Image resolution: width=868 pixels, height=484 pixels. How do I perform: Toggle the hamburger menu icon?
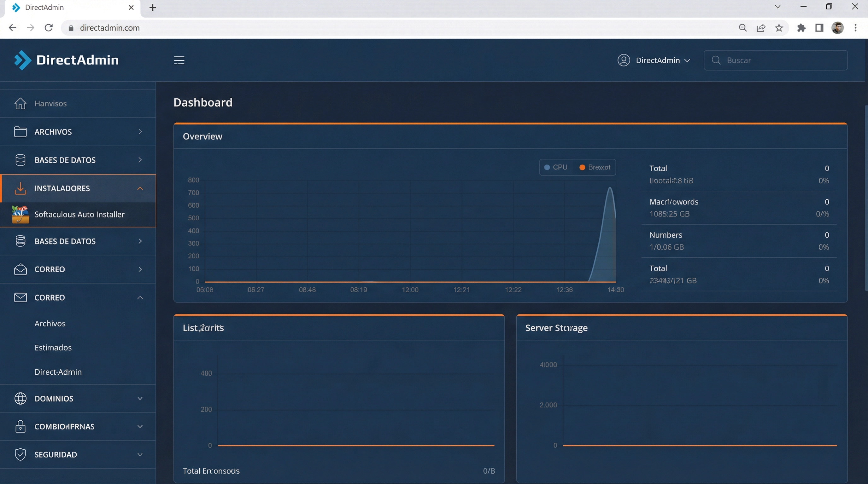pos(179,60)
